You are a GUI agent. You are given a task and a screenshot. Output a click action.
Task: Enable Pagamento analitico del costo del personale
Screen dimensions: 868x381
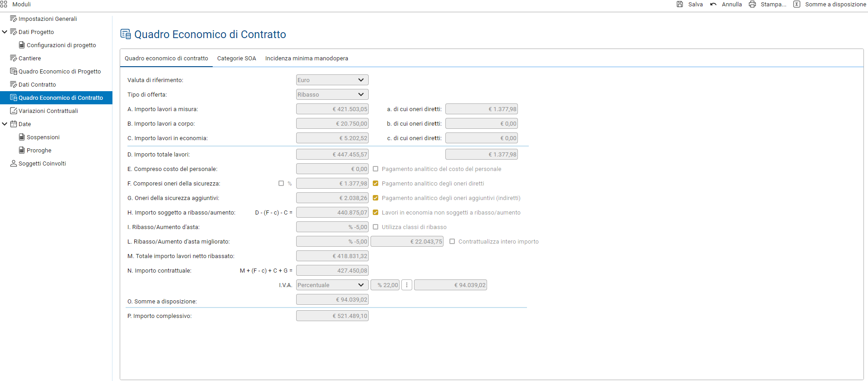coord(375,169)
